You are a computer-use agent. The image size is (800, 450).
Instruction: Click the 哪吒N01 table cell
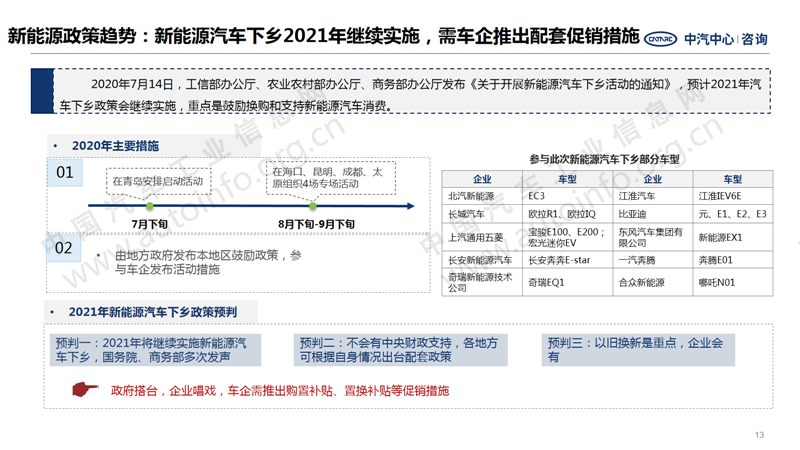pos(733,282)
